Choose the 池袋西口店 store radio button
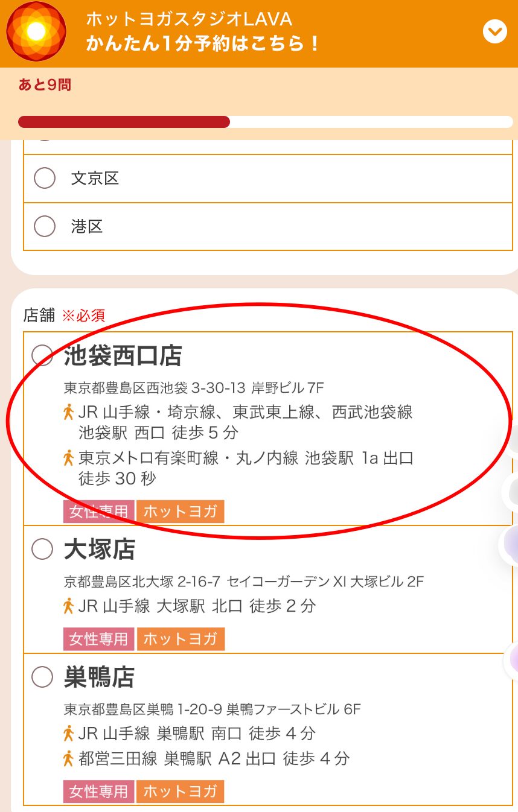 42,355
